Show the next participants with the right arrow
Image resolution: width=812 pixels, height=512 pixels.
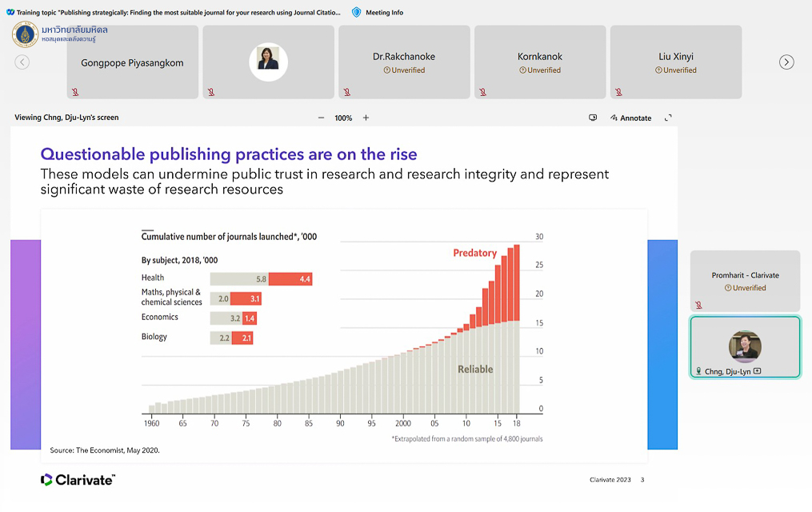click(x=786, y=62)
